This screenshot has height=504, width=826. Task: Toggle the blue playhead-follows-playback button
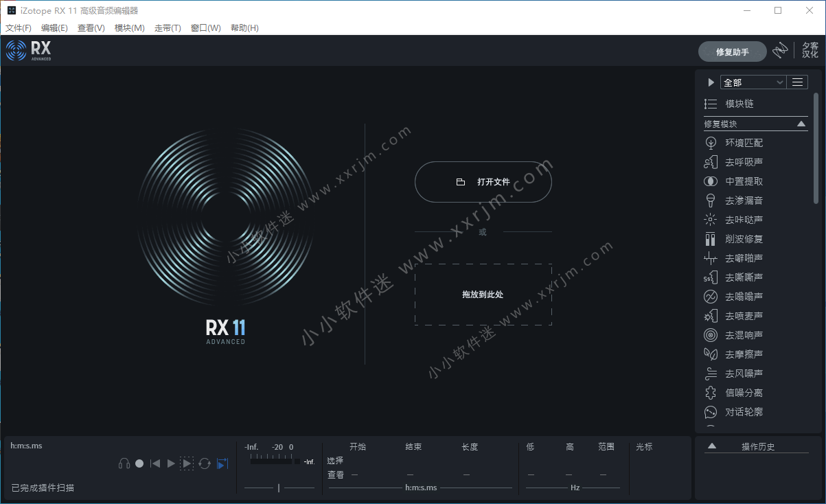click(x=222, y=463)
